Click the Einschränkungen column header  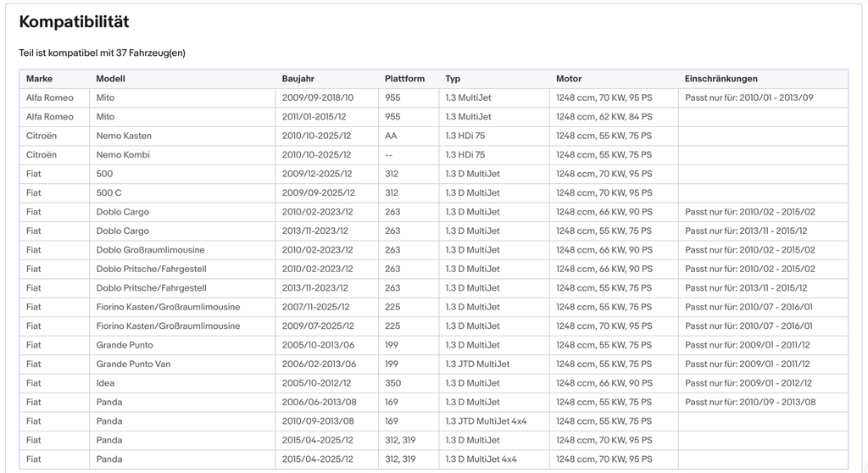point(721,79)
